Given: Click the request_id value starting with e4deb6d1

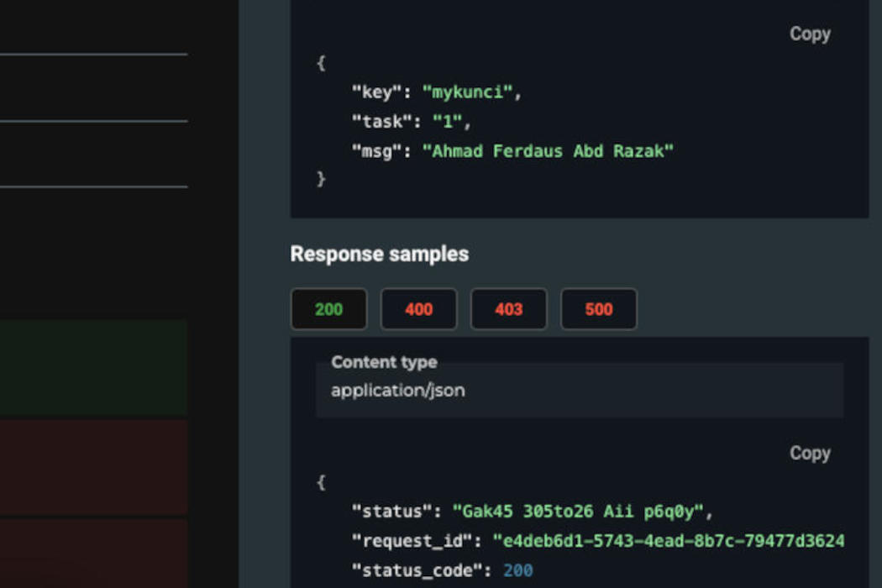Looking at the screenshot, I should click(668, 541).
